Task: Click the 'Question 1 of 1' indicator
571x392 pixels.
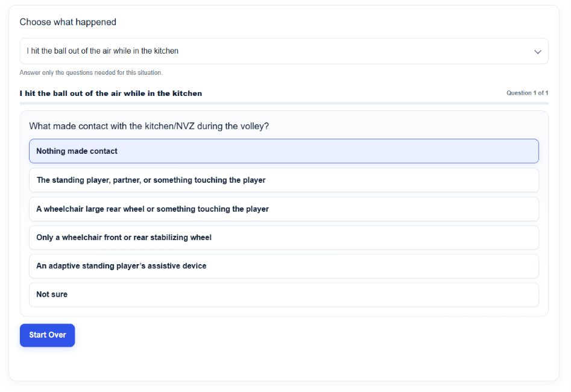Action: tap(527, 93)
